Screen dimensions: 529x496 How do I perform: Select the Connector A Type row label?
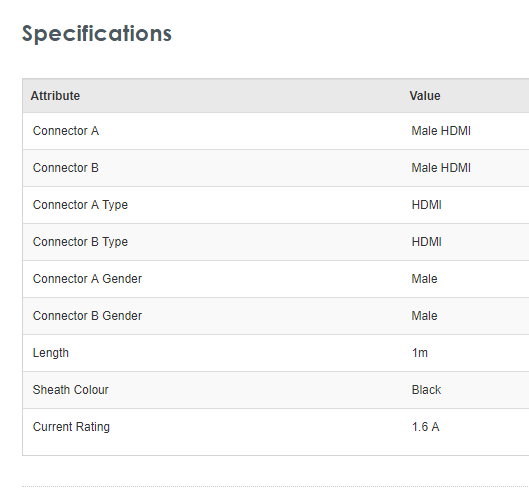coord(80,205)
